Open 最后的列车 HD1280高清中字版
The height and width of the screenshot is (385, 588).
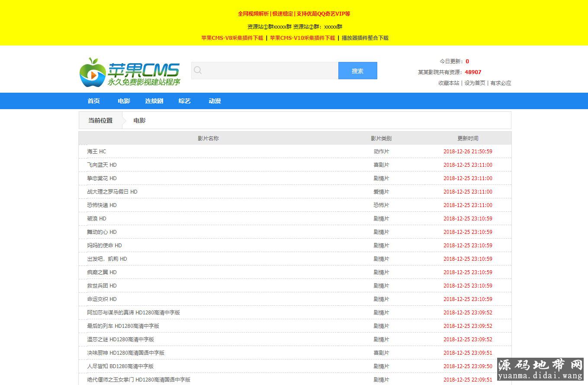click(x=123, y=326)
